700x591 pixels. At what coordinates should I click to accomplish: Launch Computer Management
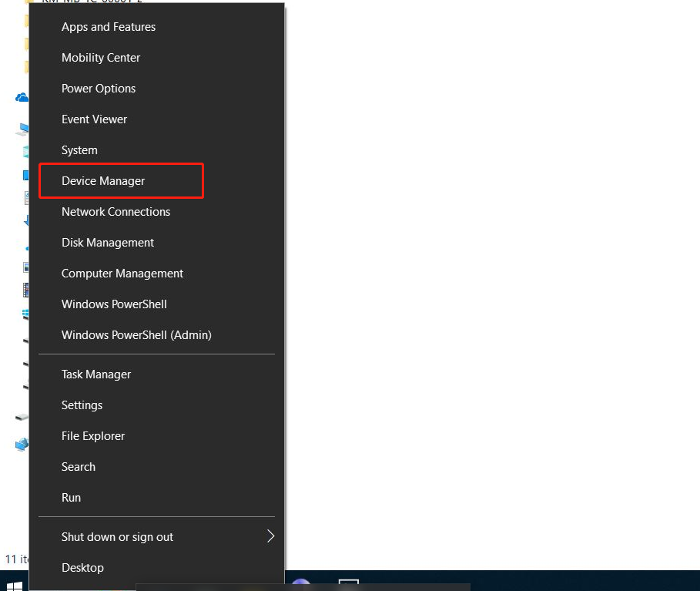122,274
